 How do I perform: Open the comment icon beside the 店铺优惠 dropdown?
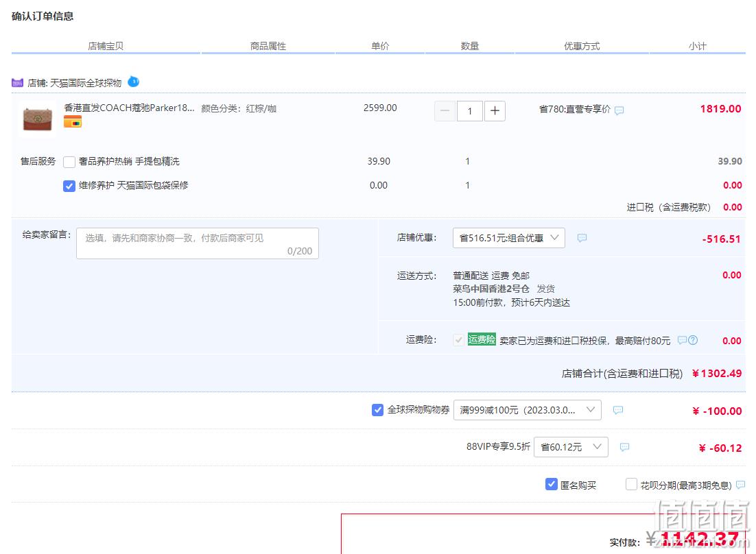pyautogui.click(x=582, y=238)
